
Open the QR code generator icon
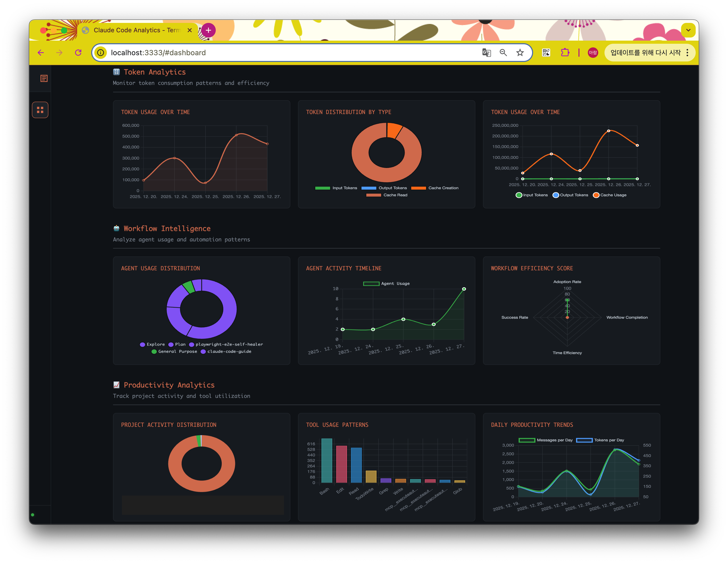tap(546, 53)
